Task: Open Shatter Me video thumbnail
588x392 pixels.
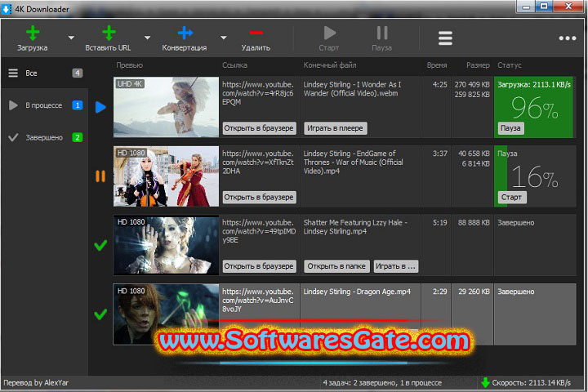Action: coord(166,245)
